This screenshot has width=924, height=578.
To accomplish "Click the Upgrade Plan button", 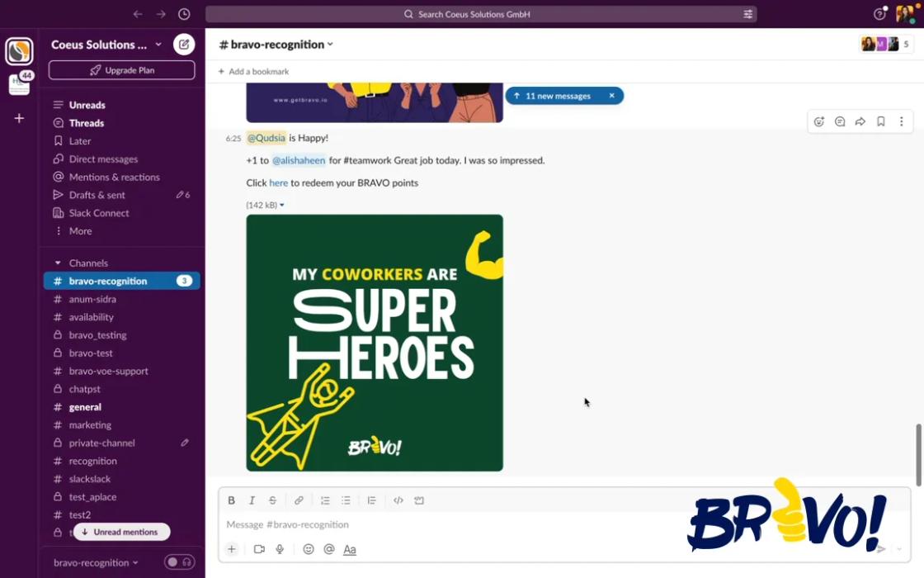I will click(121, 70).
